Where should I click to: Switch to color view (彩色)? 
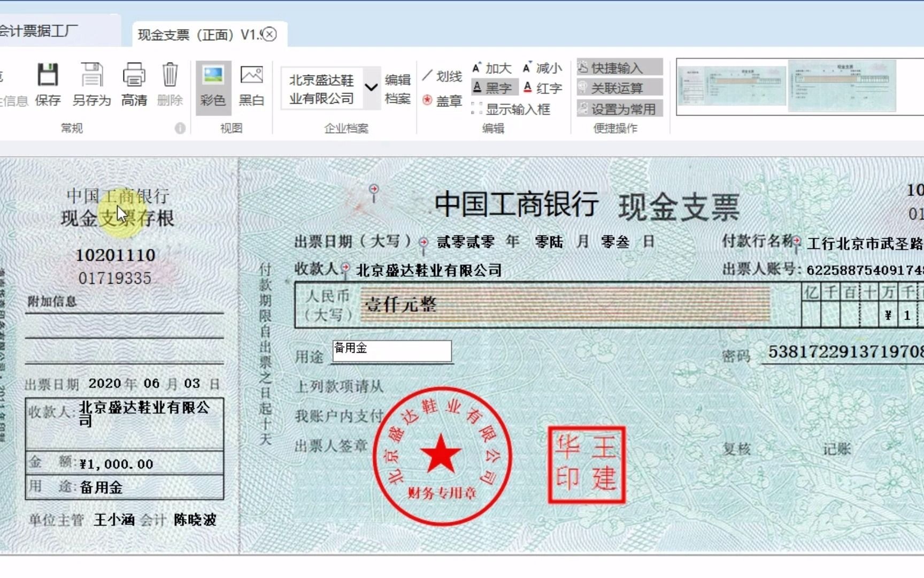(x=213, y=87)
